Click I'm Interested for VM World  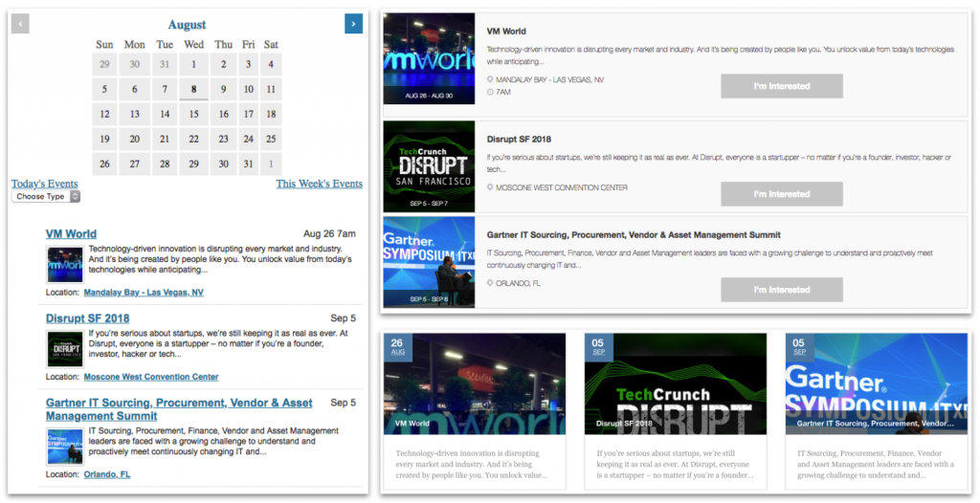pyautogui.click(x=782, y=86)
